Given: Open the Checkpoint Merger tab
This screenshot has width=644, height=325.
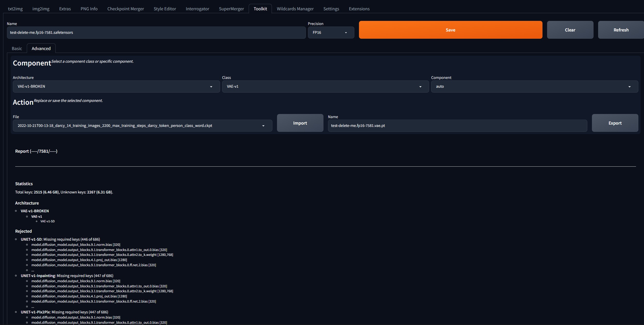Looking at the screenshot, I should coord(125,9).
